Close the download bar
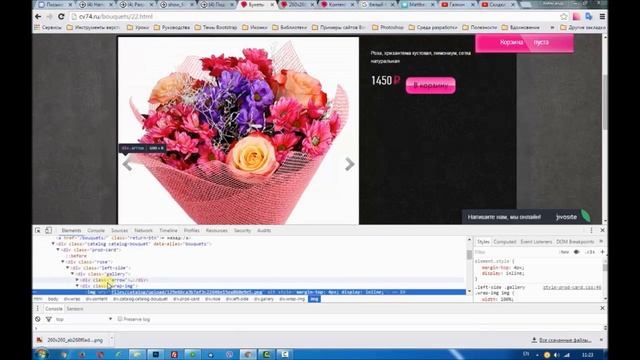Viewport: 640px width, 360px height. click(x=601, y=340)
